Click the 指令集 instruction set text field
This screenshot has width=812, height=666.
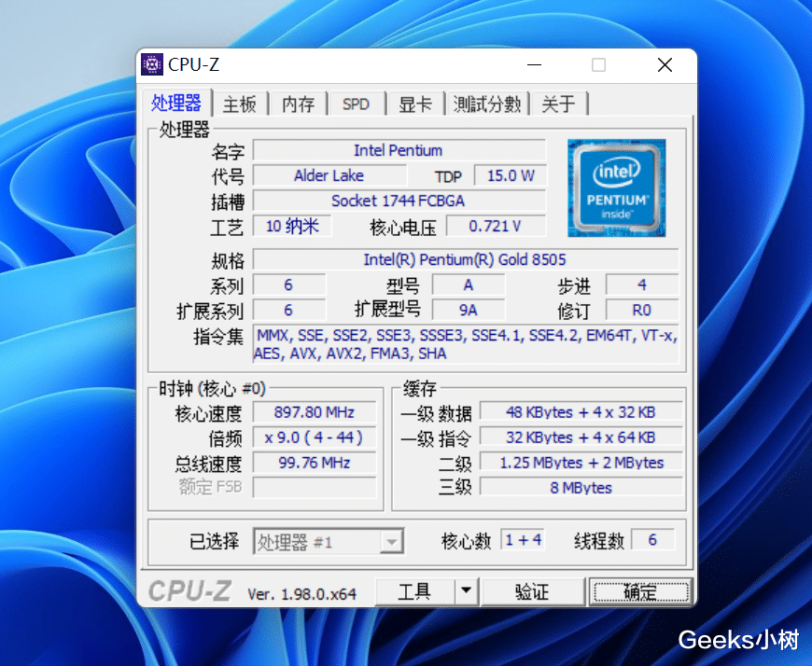click(467, 345)
